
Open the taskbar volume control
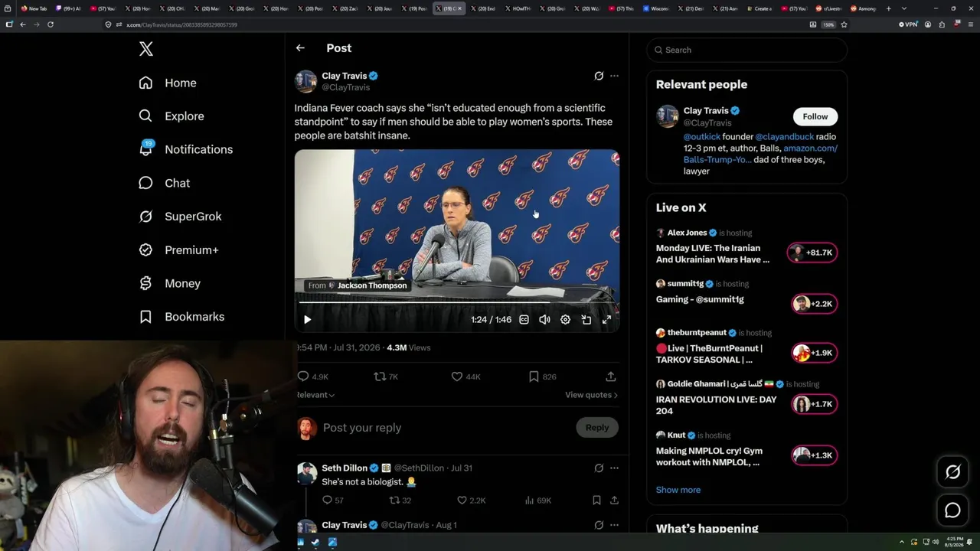[936, 543]
